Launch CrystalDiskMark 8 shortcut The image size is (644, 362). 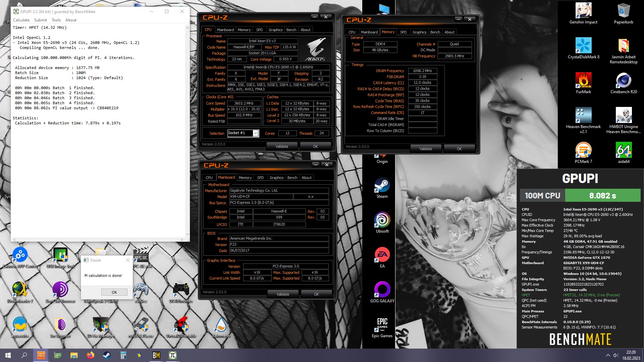click(x=583, y=48)
